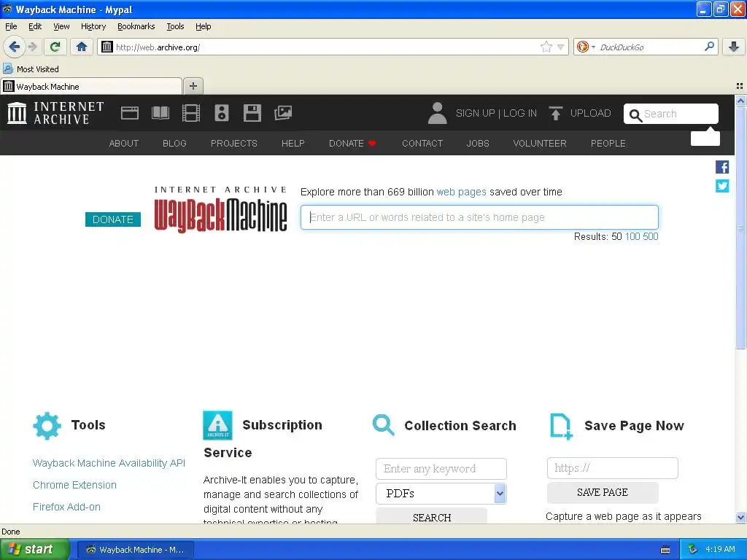
Task: Click the Forward navigation arrow
Action: [x=33, y=47]
